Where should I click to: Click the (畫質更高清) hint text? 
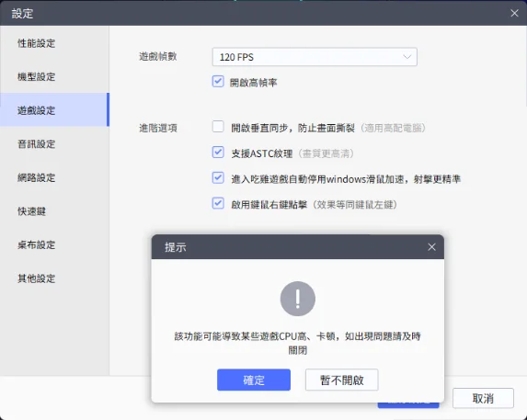(326, 153)
